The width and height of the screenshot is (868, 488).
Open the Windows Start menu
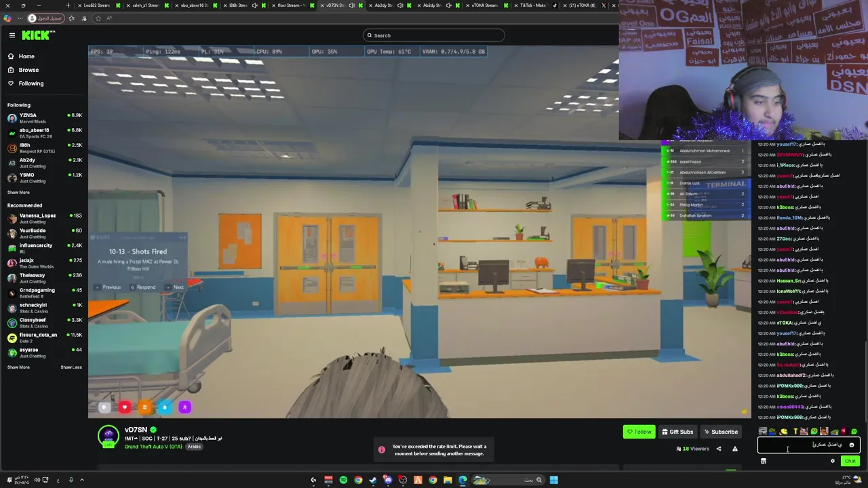tap(553, 481)
